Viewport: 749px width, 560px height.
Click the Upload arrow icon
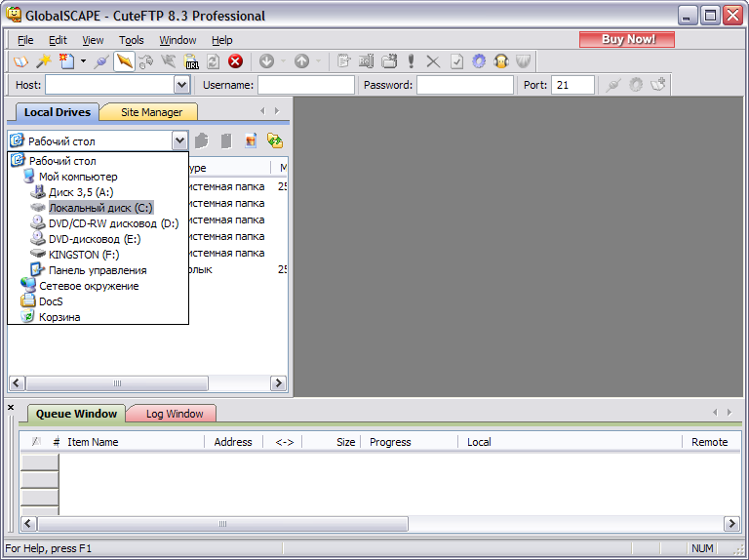pos(301,61)
